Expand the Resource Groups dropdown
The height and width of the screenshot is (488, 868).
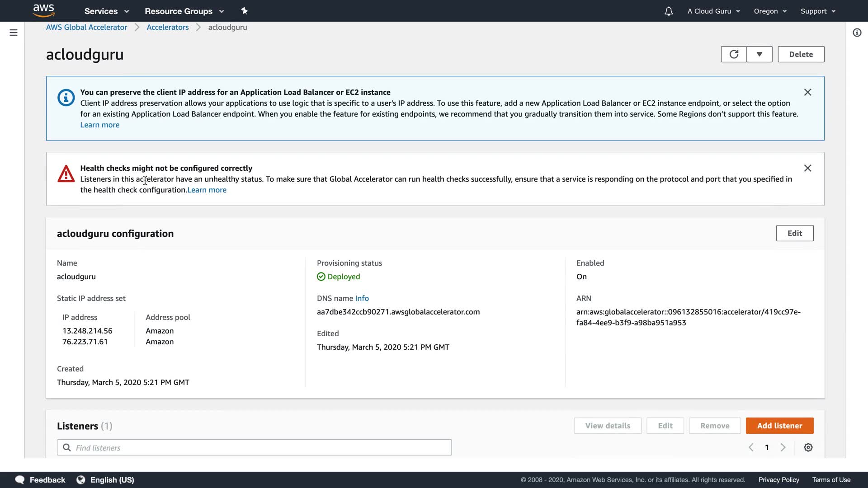184,11
